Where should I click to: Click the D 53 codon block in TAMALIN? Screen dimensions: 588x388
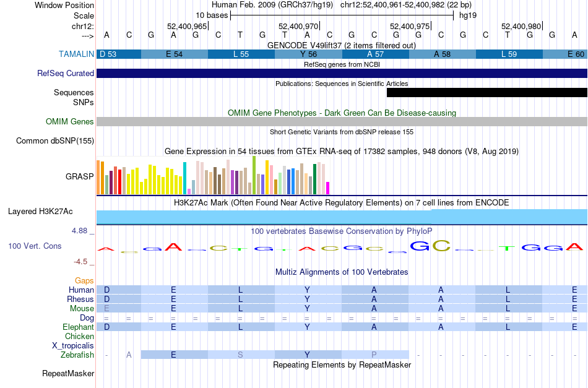(x=119, y=54)
